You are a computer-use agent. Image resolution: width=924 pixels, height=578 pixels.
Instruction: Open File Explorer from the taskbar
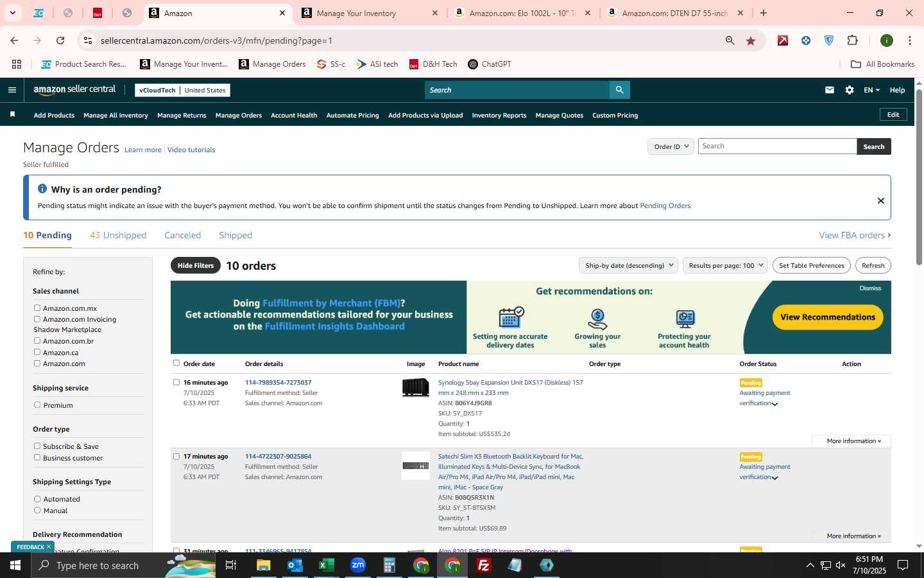click(264, 565)
